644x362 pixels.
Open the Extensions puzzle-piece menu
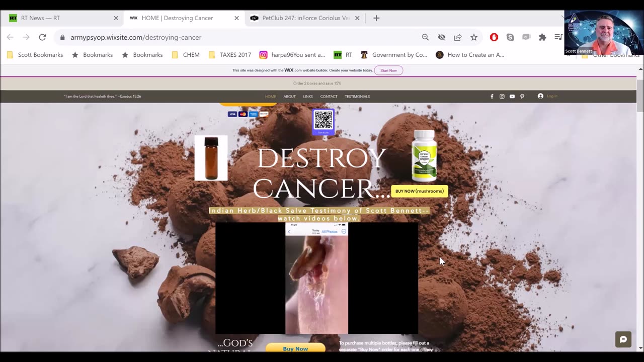click(542, 37)
